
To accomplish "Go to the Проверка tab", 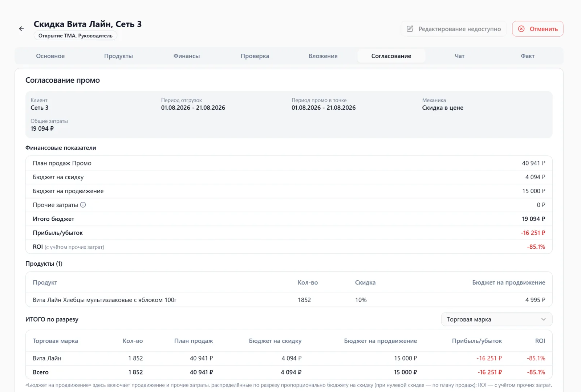I will click(255, 56).
